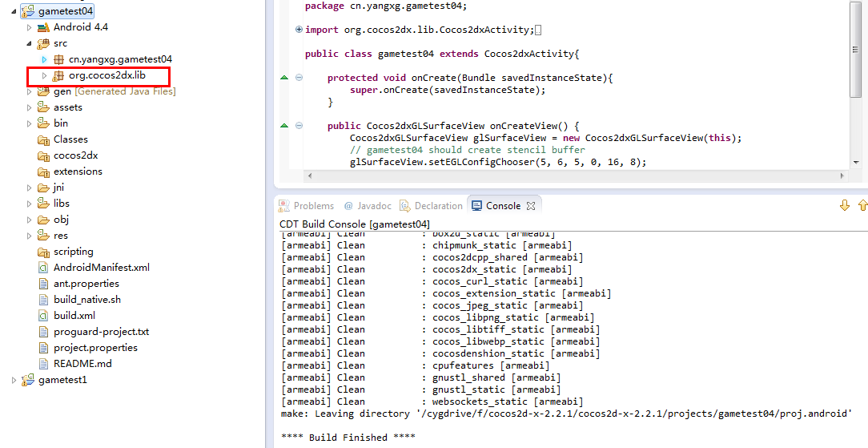Click the libs folder icon
This screenshot has height=448, width=868.
click(43, 204)
